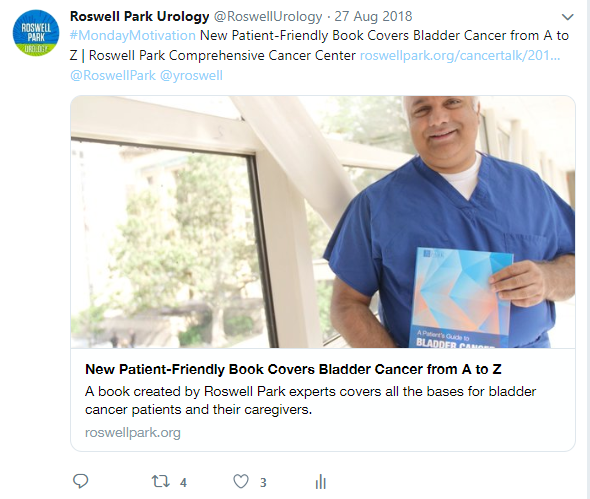Click the roswellpark.org card domain text
The width and height of the screenshot is (590, 499).
pos(133,433)
